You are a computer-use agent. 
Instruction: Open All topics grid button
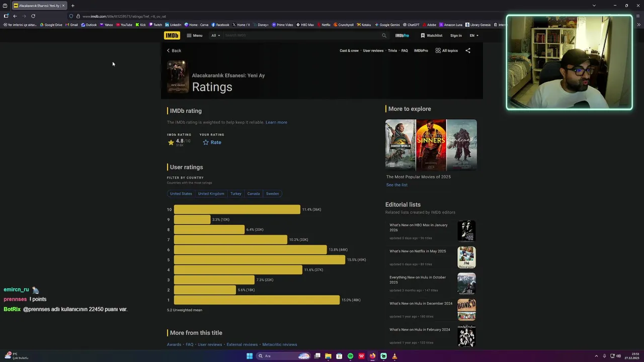pyautogui.click(x=447, y=51)
